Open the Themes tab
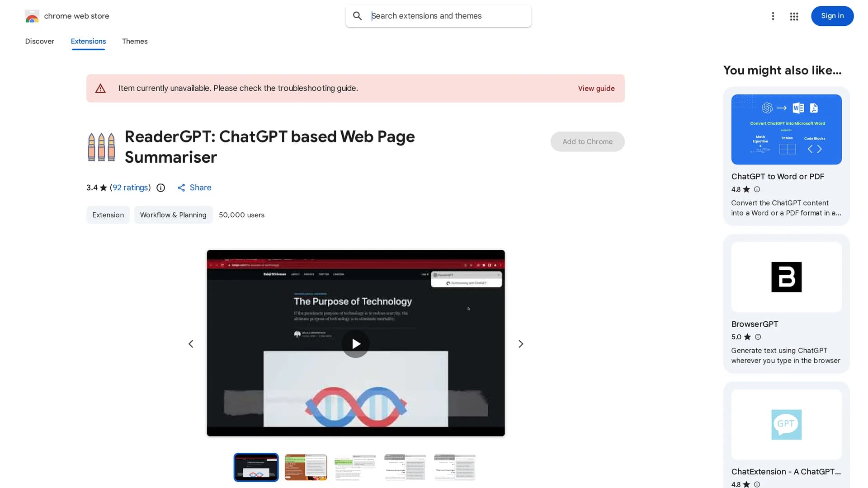This screenshot has width=868, height=488. click(135, 41)
